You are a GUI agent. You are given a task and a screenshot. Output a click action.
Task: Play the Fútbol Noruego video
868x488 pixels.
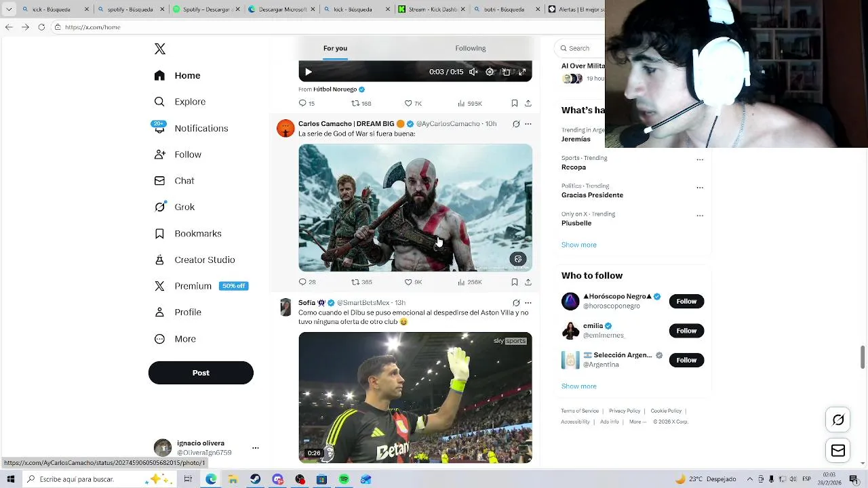(x=308, y=72)
